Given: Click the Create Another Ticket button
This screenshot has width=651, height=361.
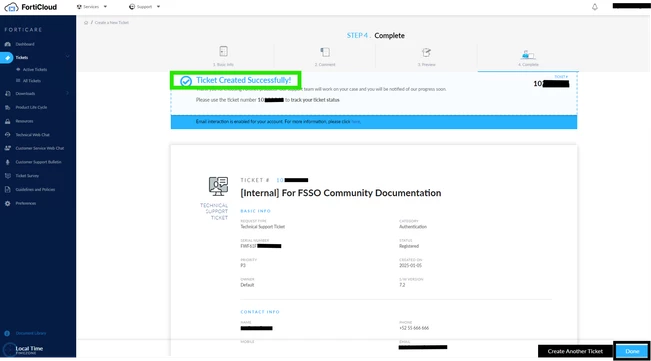Looking at the screenshot, I should coord(575,351).
